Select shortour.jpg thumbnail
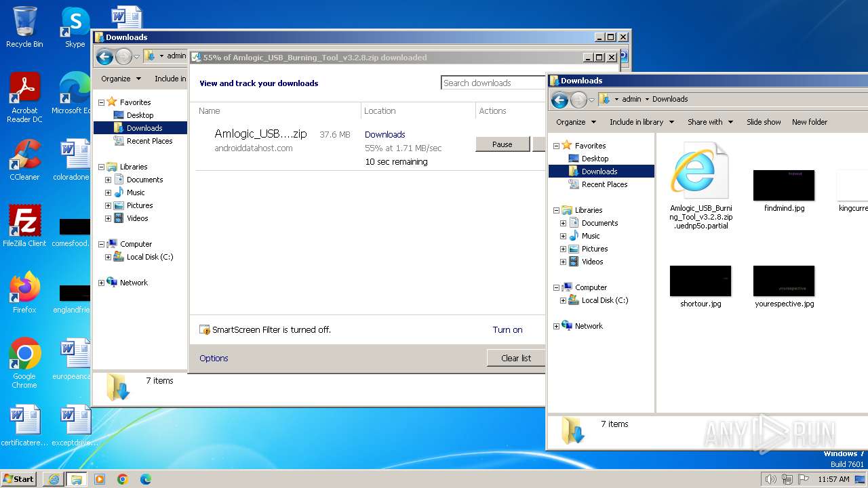This screenshot has width=868, height=488. pyautogui.click(x=701, y=287)
